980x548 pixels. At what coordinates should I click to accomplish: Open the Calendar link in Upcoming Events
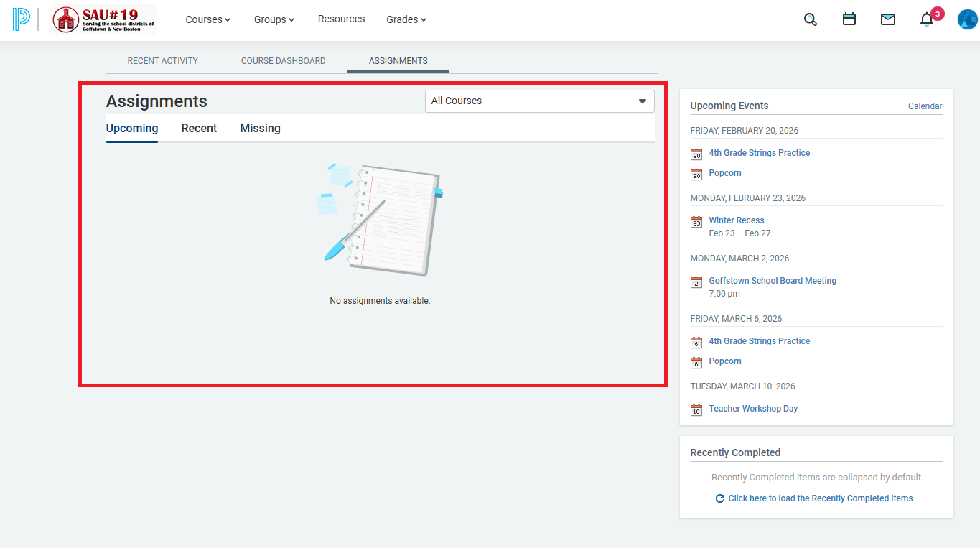point(925,106)
